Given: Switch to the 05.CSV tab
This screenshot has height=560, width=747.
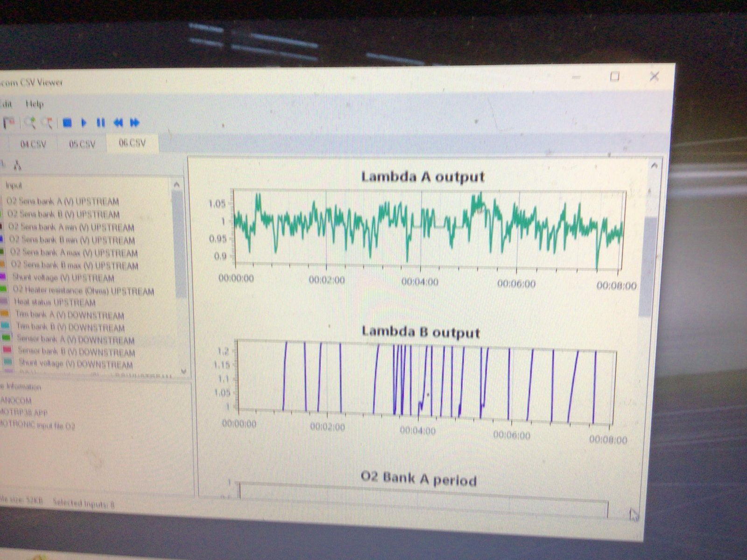Looking at the screenshot, I should click(82, 144).
